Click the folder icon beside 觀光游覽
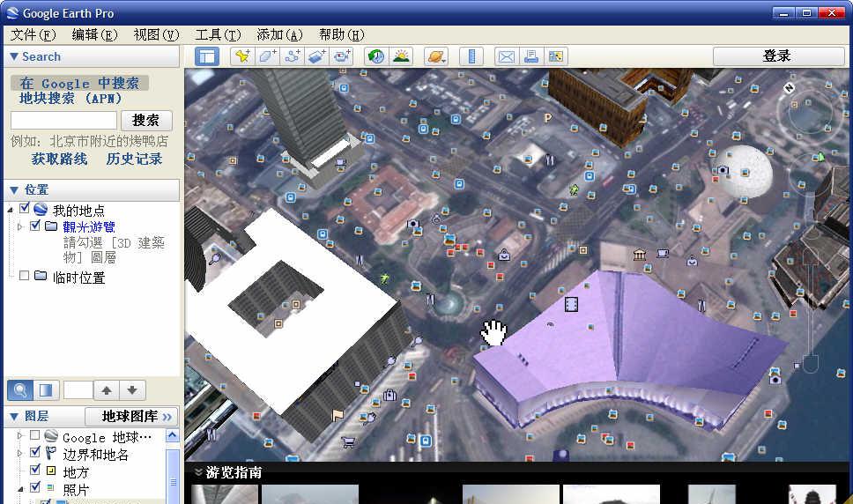The width and height of the screenshot is (853, 504). (51, 226)
